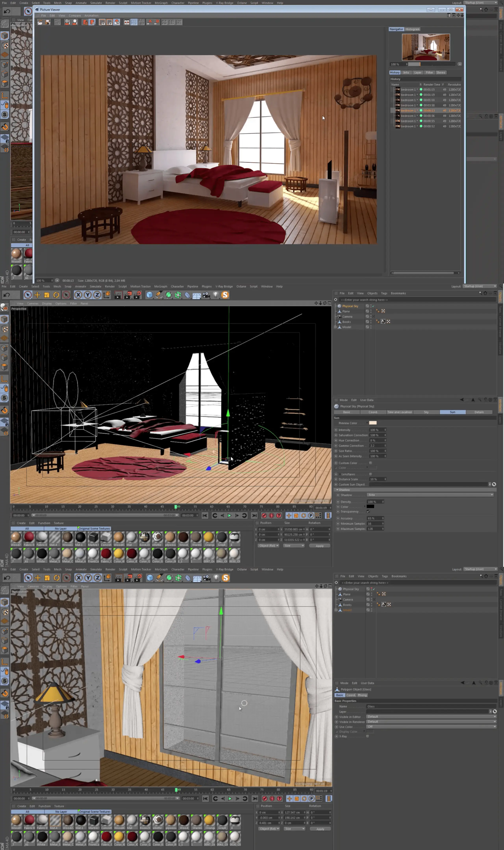504x850 pixels.
Task: Click the Book23 material in the bottom material manager
Action: [145, 820]
